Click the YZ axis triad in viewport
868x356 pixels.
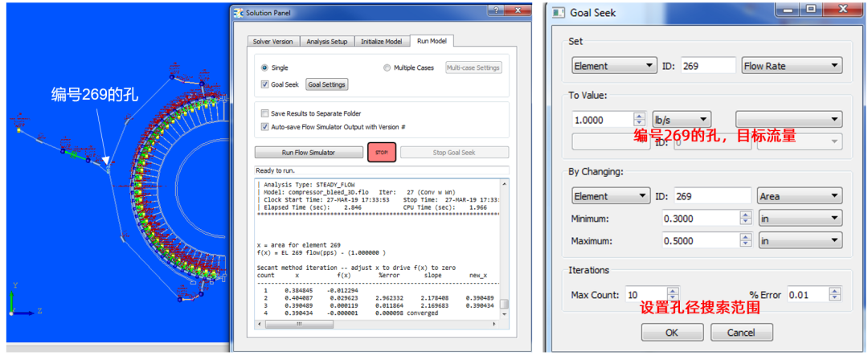pos(23,299)
